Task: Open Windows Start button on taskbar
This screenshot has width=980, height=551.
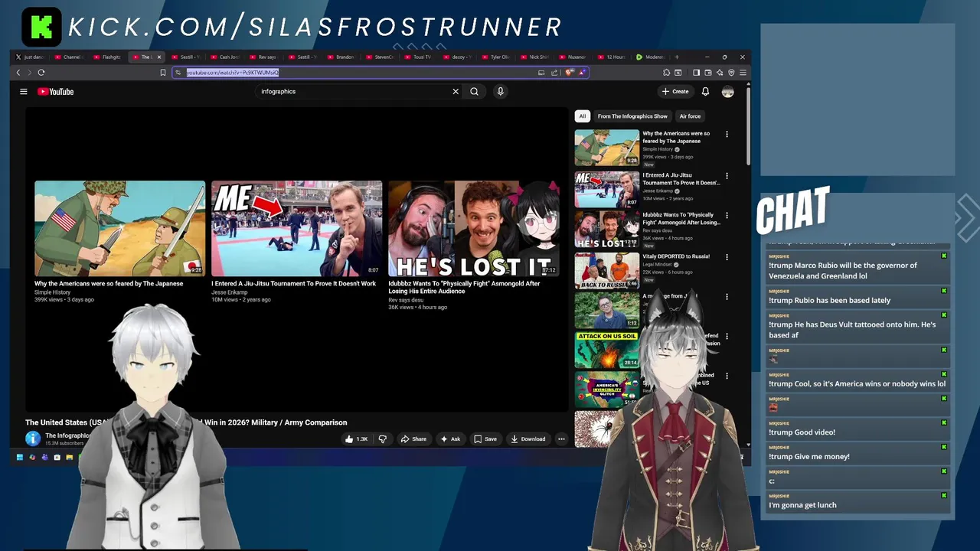Action: tap(19, 458)
